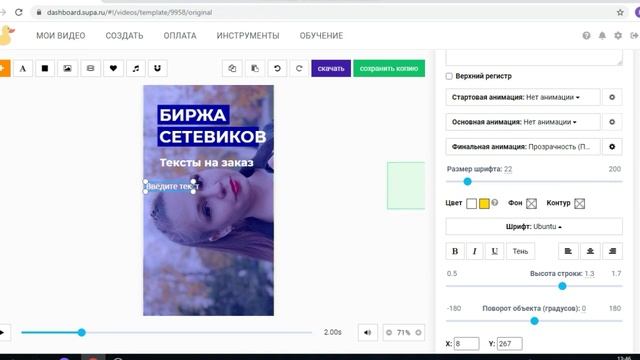Click the green сохранить копию button

389,69
